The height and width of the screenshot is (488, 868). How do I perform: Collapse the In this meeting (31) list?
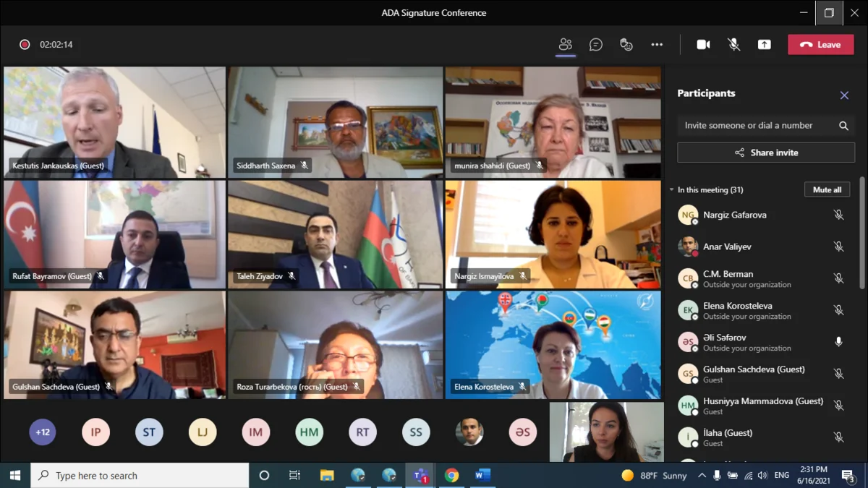tap(672, 190)
